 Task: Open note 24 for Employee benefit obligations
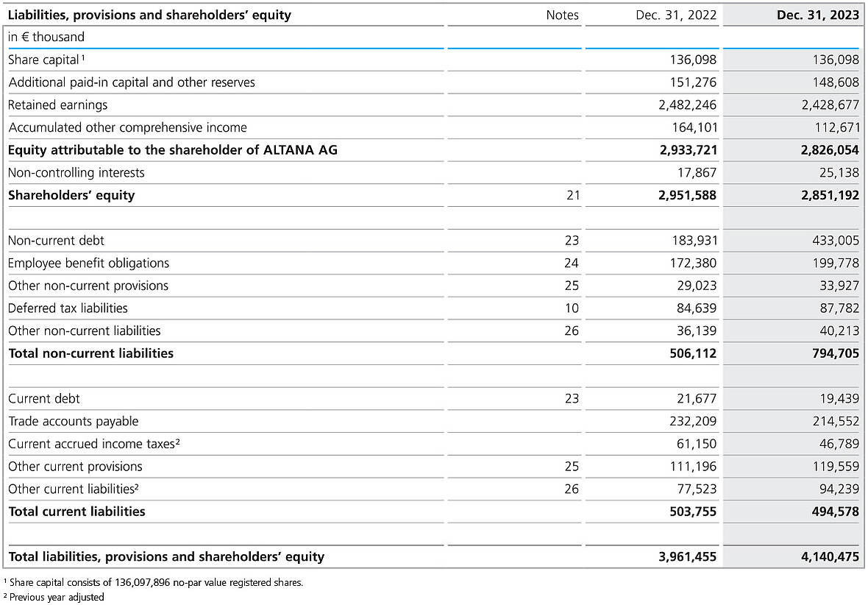(572, 263)
